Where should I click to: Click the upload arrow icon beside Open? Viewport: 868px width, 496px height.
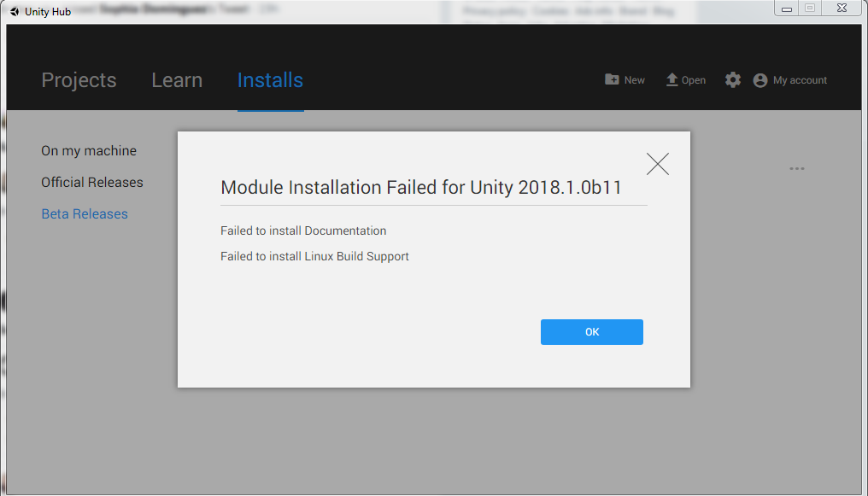click(x=672, y=79)
